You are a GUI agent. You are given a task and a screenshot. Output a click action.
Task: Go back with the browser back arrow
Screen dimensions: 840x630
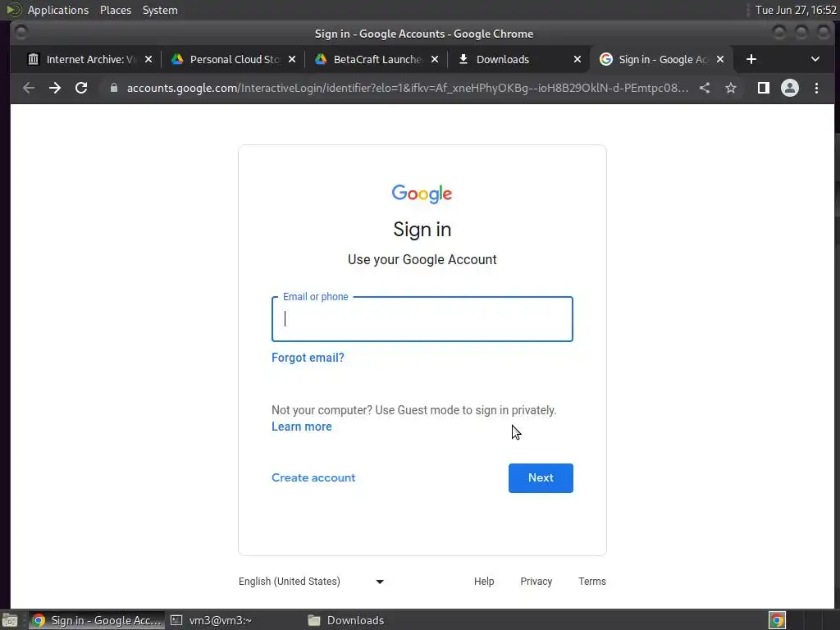pos(29,88)
